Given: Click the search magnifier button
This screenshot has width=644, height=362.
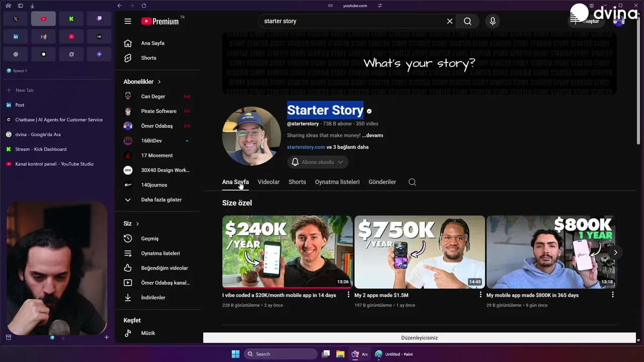Looking at the screenshot, I should point(468,21).
